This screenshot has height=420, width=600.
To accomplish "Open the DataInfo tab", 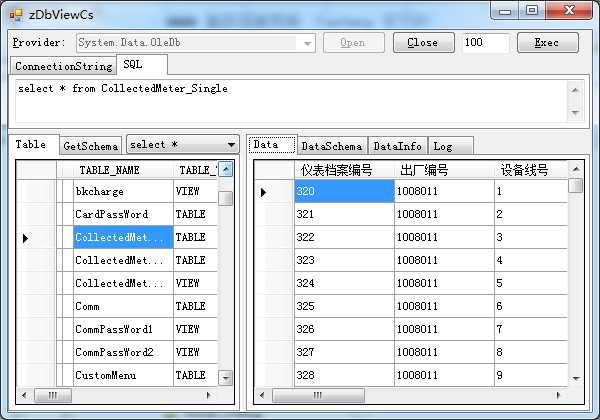I will click(x=398, y=146).
